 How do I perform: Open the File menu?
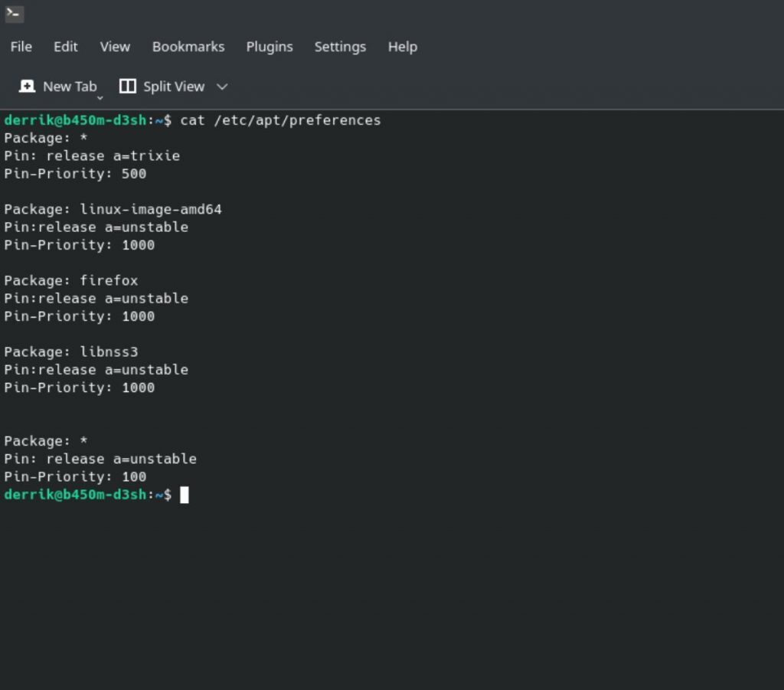pyautogui.click(x=20, y=47)
